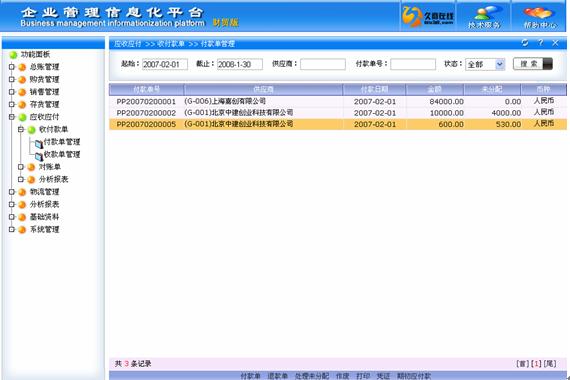Click 期初应付款 in the bottom action bar

point(414,376)
